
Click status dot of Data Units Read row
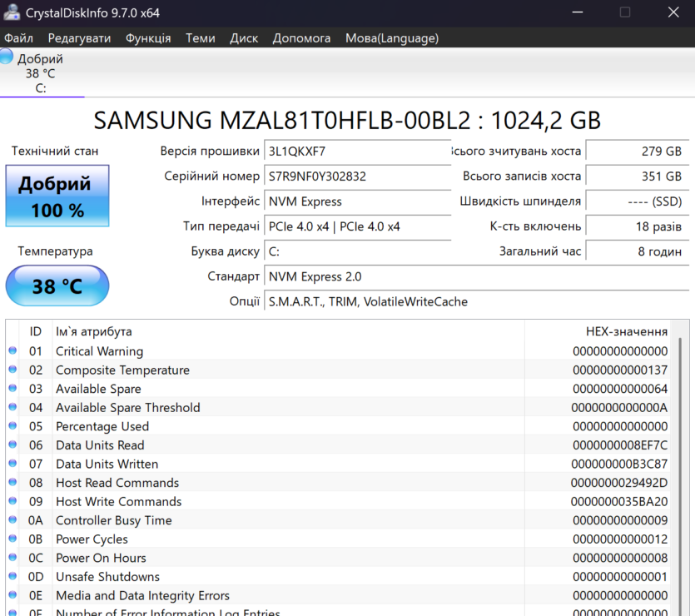[x=12, y=445]
